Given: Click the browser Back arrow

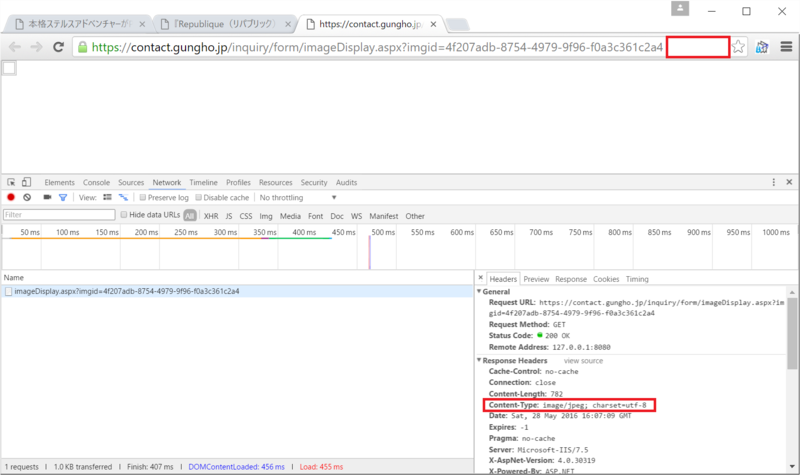Looking at the screenshot, I should click(x=15, y=47).
